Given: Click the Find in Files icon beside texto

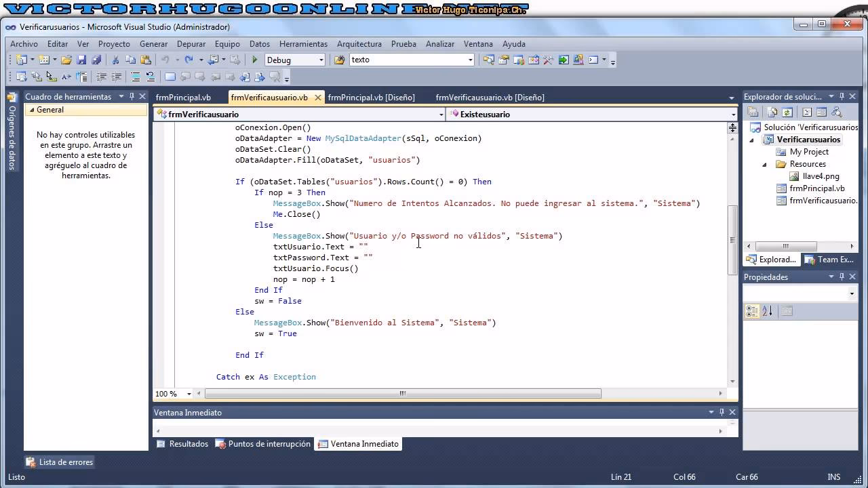Looking at the screenshot, I should pos(340,60).
